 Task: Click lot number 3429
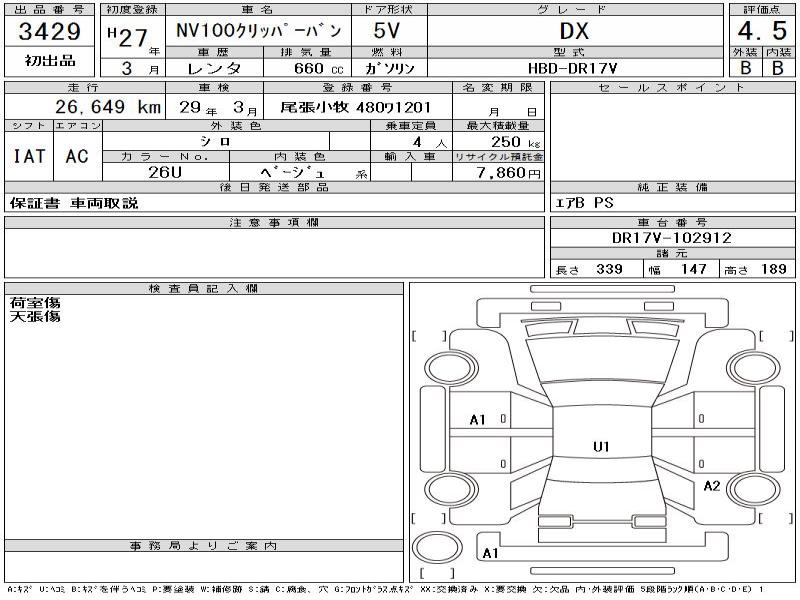pyautogui.click(x=49, y=32)
